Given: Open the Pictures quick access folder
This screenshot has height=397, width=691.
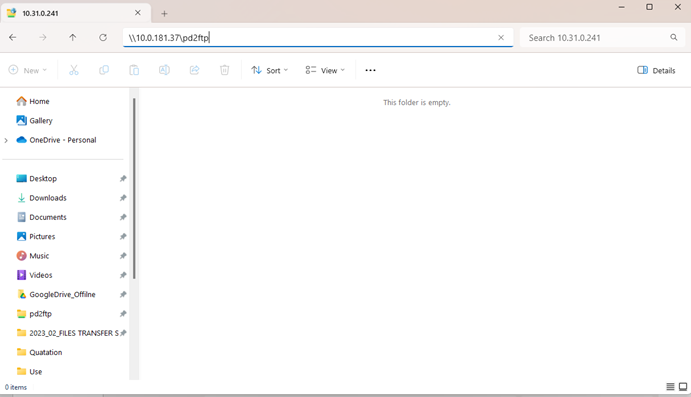Looking at the screenshot, I should click(x=42, y=237).
